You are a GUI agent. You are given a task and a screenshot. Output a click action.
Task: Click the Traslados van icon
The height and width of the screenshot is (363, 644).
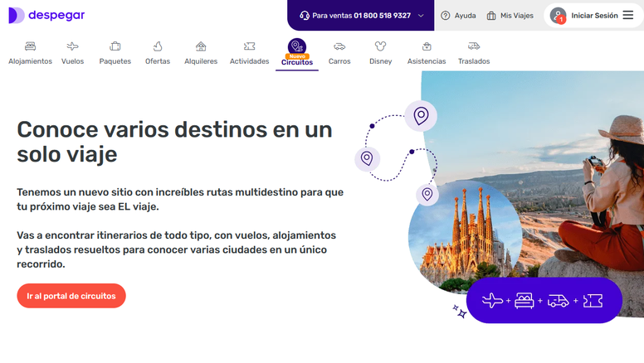click(x=474, y=46)
